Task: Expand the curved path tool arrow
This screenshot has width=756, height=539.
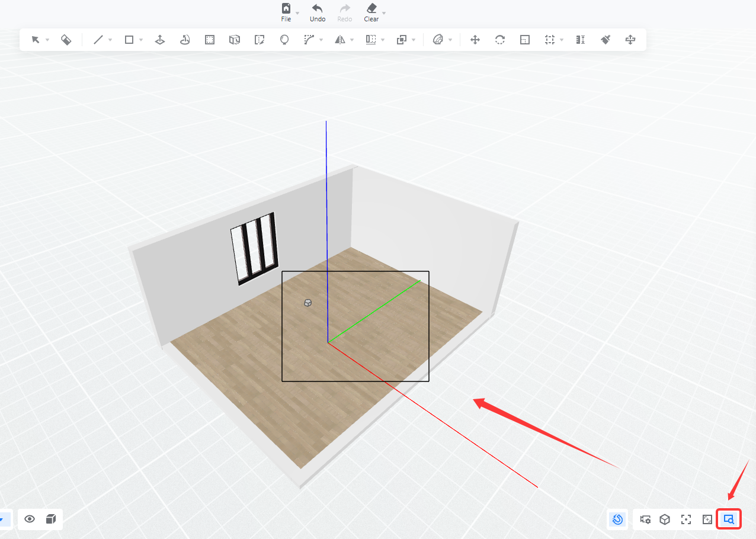Action: tap(321, 40)
